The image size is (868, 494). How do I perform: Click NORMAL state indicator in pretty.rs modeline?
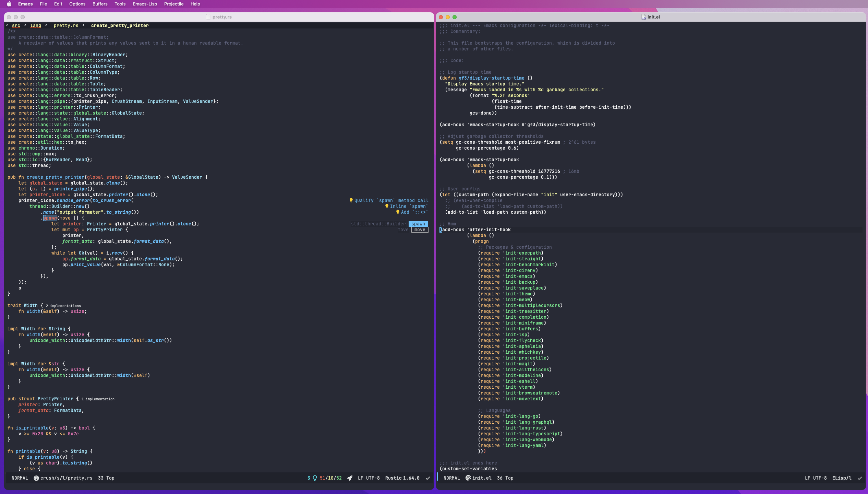tap(20, 478)
